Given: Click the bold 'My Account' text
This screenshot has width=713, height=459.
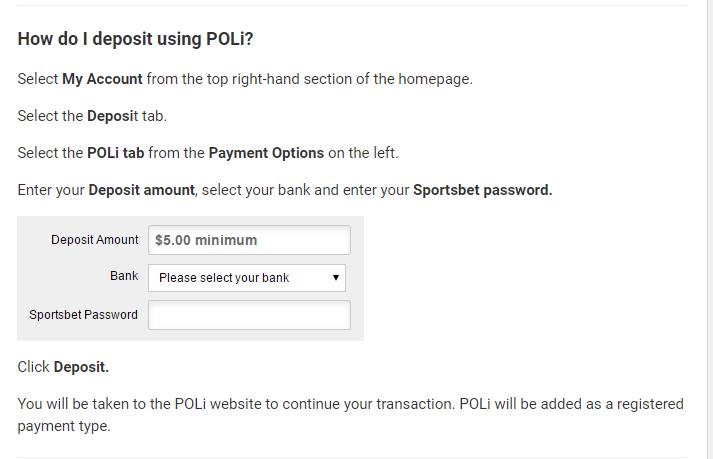Looking at the screenshot, I should (102, 79).
